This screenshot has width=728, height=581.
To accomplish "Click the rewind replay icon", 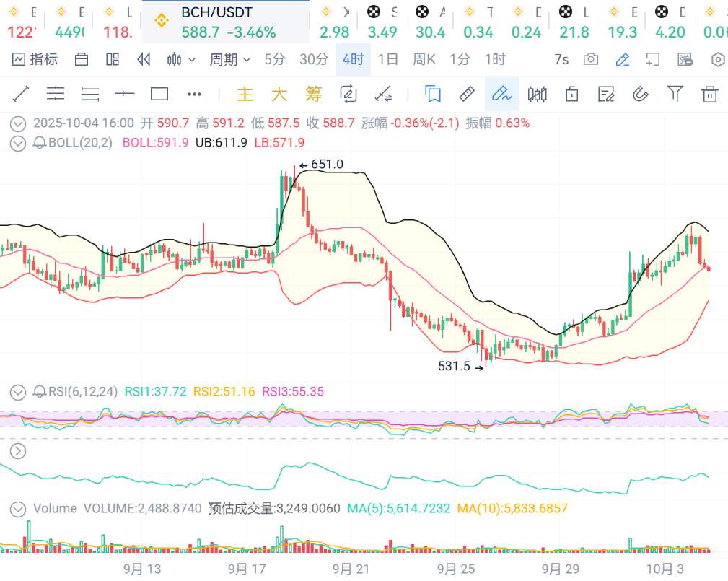I will click(144, 59).
